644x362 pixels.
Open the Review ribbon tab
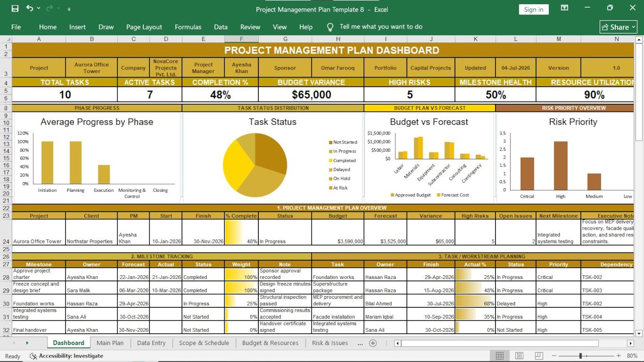pos(250,27)
